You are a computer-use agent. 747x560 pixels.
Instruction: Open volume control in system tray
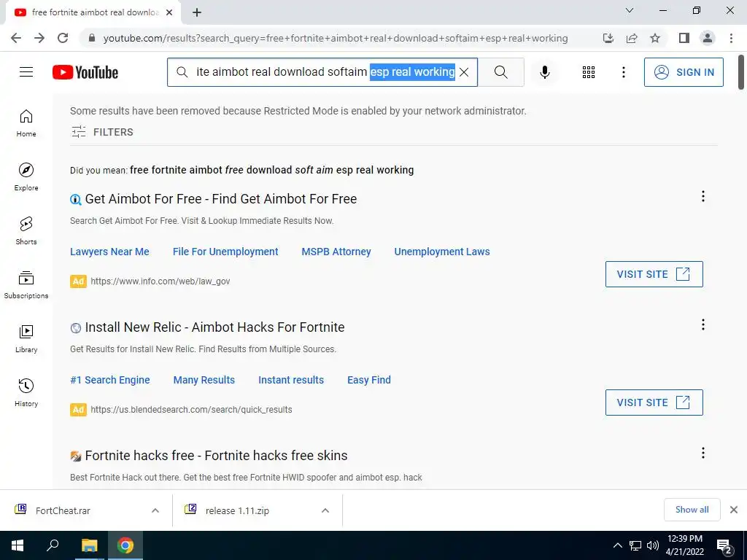pos(653,545)
